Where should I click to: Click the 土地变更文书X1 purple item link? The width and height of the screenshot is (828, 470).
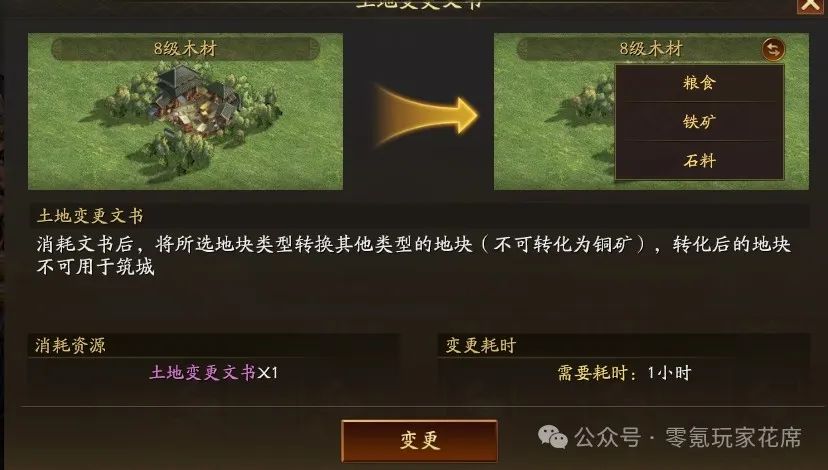point(214,373)
